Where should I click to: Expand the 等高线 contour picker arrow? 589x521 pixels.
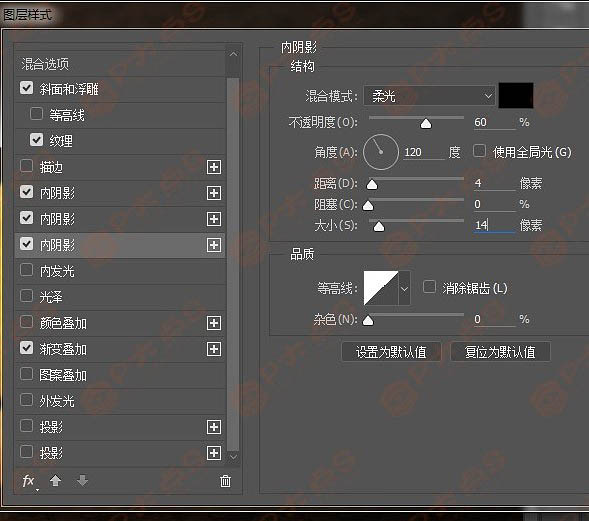tap(404, 288)
